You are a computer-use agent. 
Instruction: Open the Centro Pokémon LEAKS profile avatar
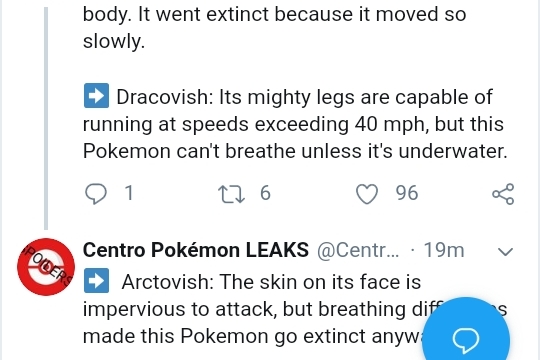pos(46,267)
